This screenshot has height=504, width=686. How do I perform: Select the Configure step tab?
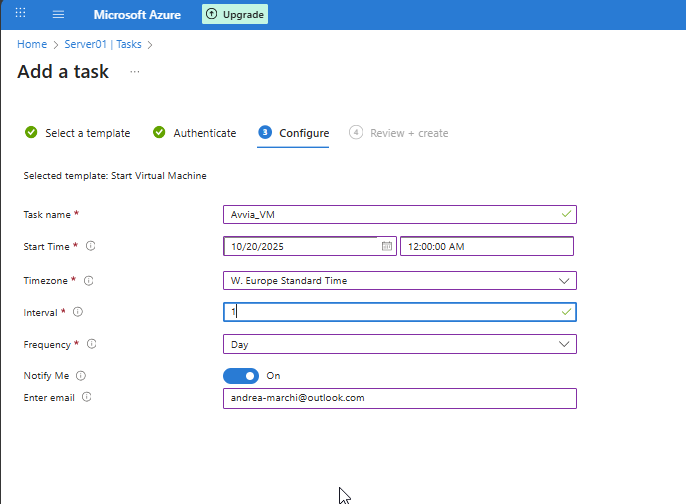[293, 133]
